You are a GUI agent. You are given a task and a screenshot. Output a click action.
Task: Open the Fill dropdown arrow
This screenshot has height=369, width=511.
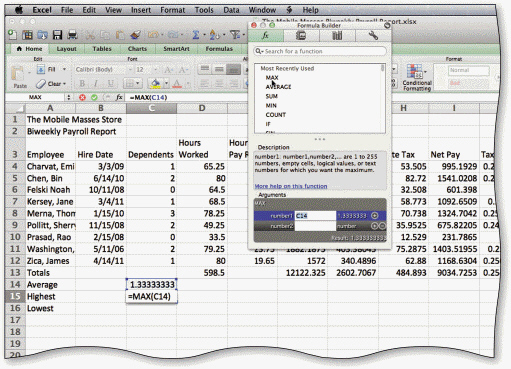click(64, 69)
